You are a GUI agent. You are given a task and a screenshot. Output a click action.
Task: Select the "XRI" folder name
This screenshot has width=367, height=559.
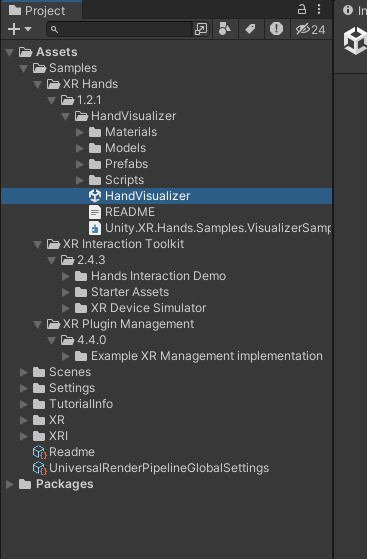[x=58, y=436]
